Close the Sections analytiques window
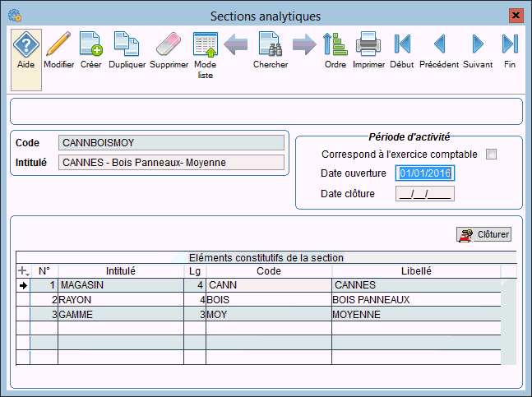 tap(516, 16)
